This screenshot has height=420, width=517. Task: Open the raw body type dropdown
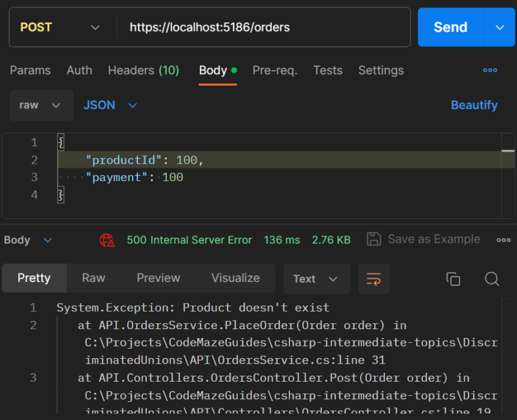[x=41, y=105]
